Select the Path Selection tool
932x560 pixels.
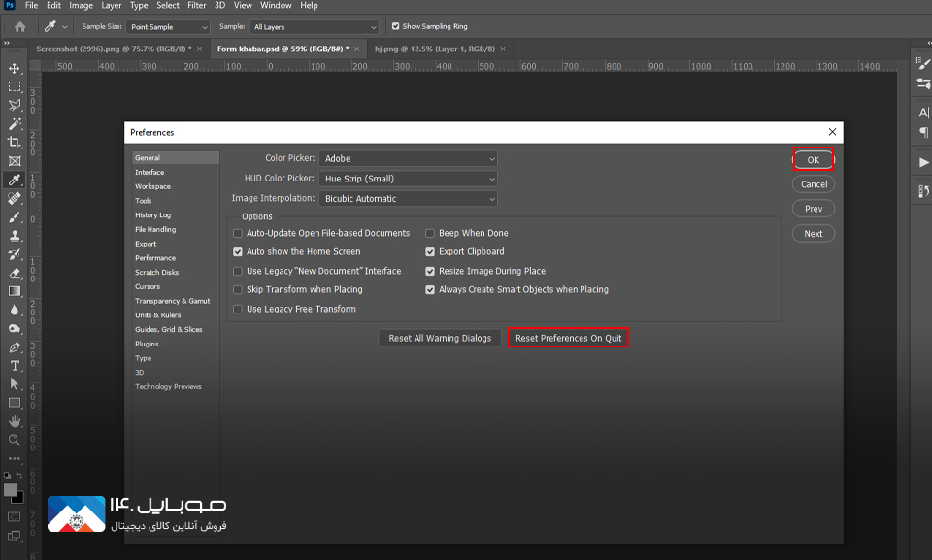point(15,384)
